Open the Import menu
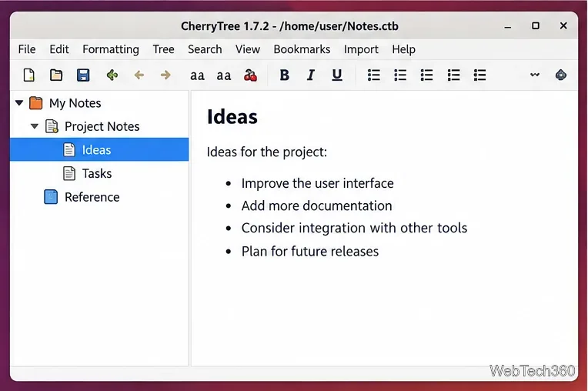The width and height of the screenshot is (588, 391). 361,49
